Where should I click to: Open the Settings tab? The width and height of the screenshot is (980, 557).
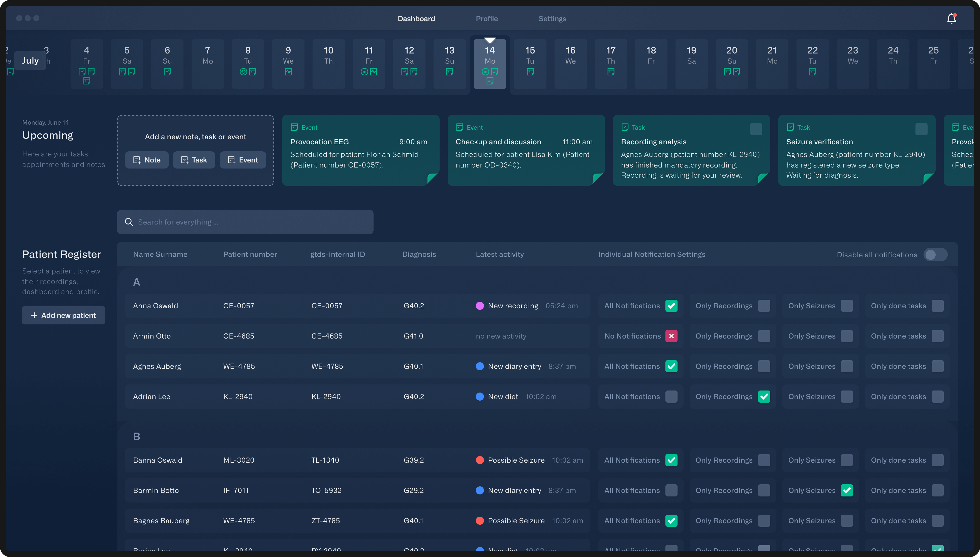pos(552,19)
